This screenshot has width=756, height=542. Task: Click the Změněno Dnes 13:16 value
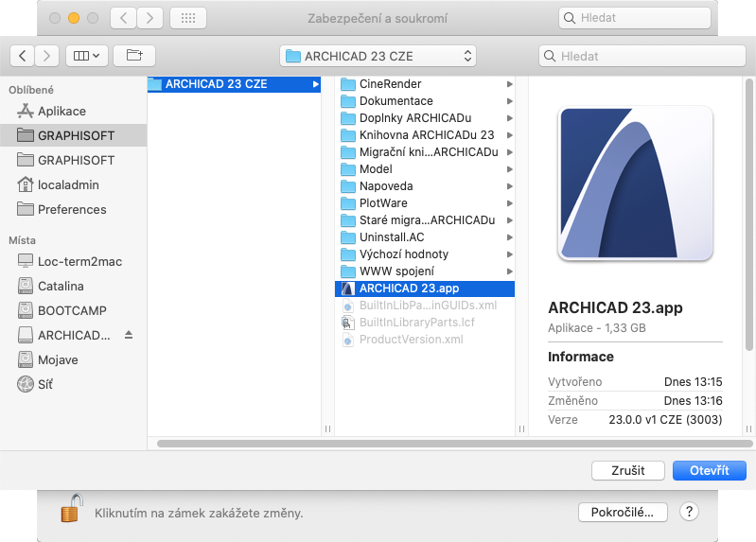(x=693, y=401)
